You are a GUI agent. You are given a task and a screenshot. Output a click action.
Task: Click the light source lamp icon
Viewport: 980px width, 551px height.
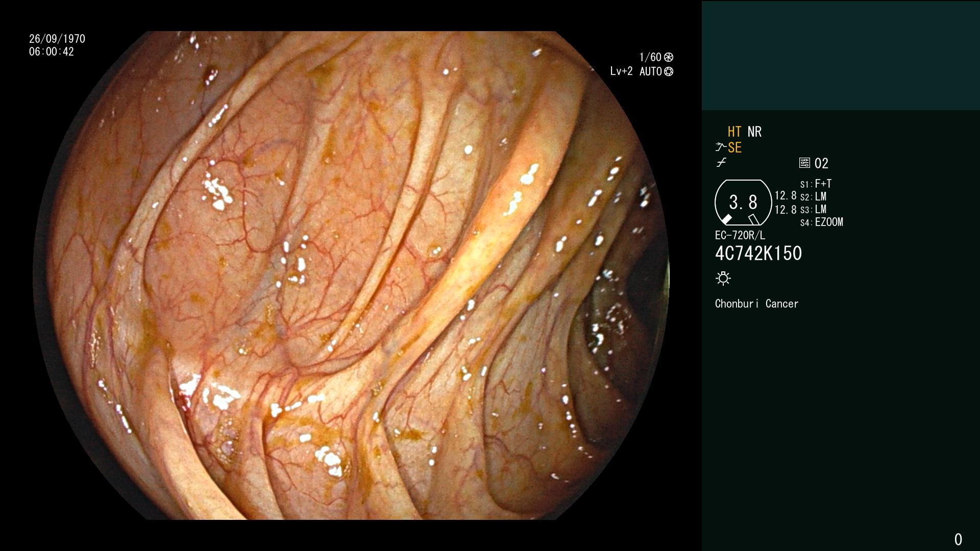coord(723,279)
